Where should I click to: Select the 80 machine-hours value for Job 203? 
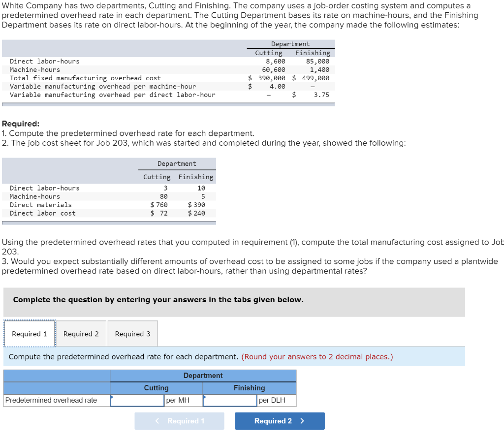(163, 196)
